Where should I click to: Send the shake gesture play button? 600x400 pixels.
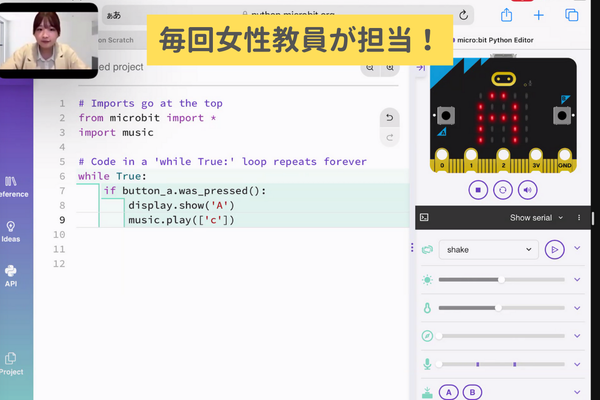pyautogui.click(x=554, y=250)
